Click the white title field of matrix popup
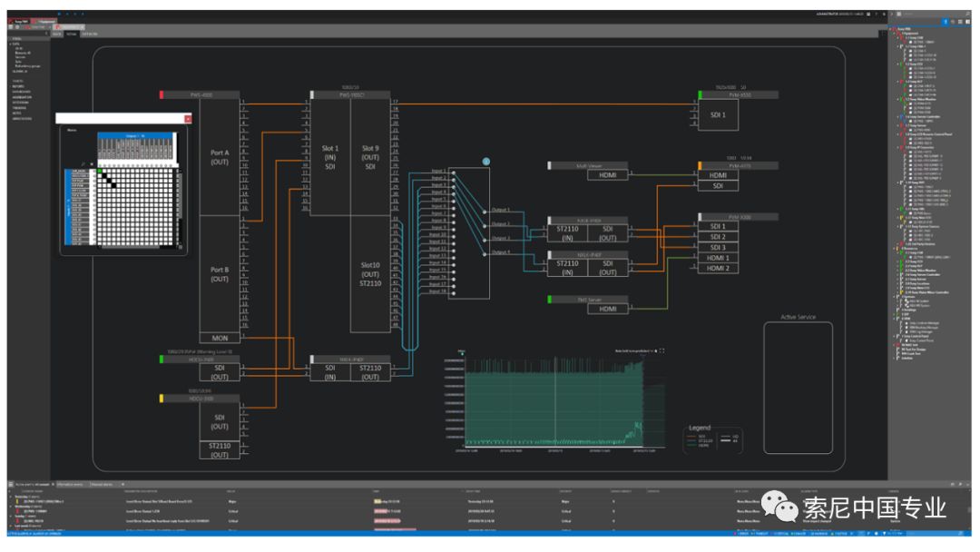This screenshot has width=980, height=552. point(120,119)
